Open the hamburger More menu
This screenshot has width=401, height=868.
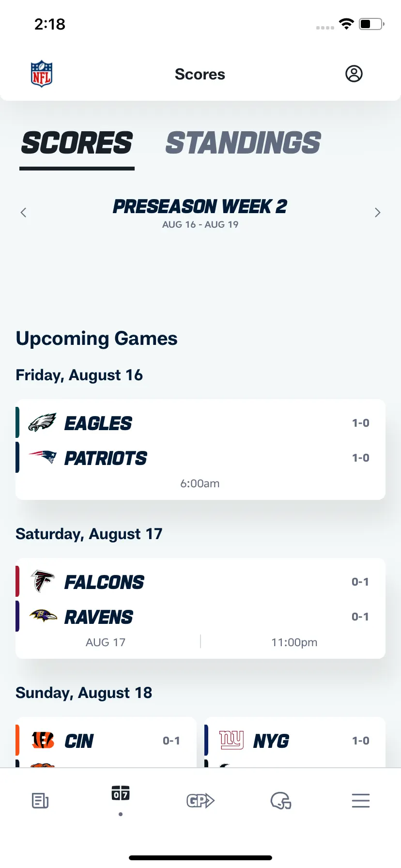(361, 801)
